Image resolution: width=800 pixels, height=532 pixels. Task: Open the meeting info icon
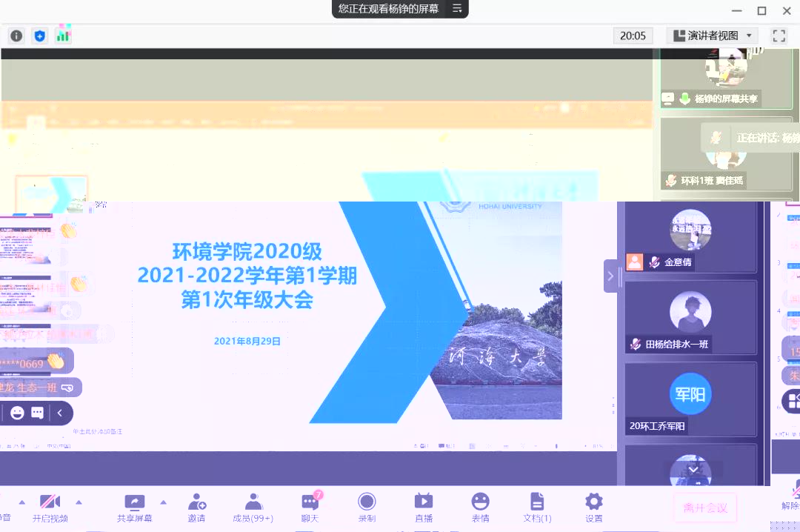click(16, 36)
